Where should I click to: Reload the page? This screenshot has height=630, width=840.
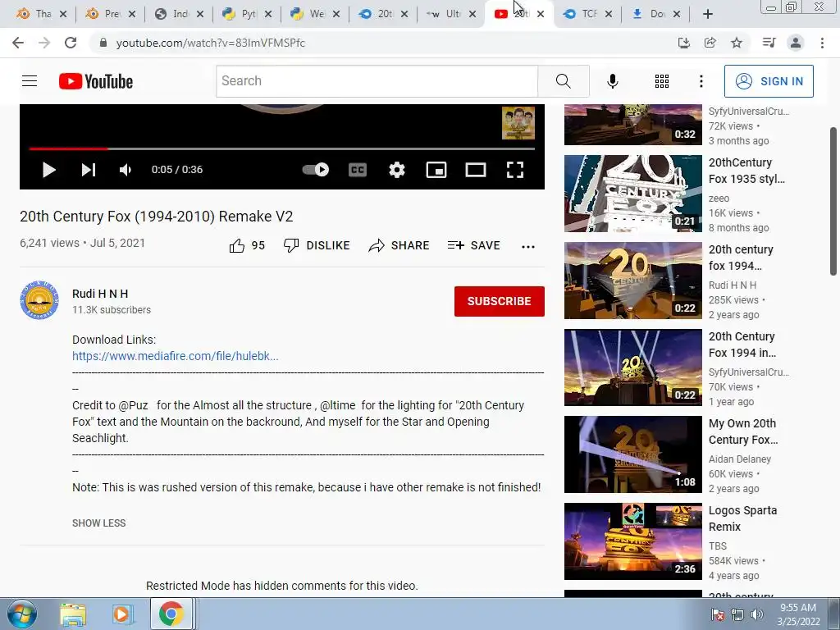(71, 43)
